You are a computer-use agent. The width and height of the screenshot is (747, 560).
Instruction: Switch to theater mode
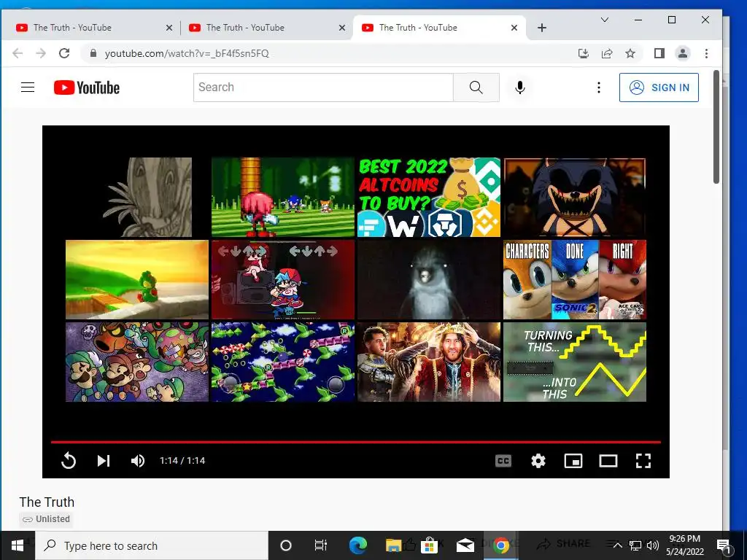click(x=608, y=461)
